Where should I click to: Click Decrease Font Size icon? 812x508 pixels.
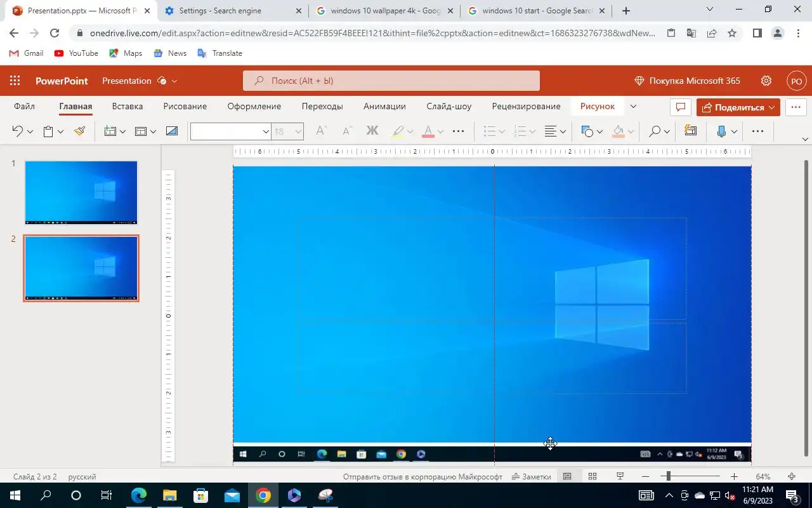pyautogui.click(x=346, y=131)
